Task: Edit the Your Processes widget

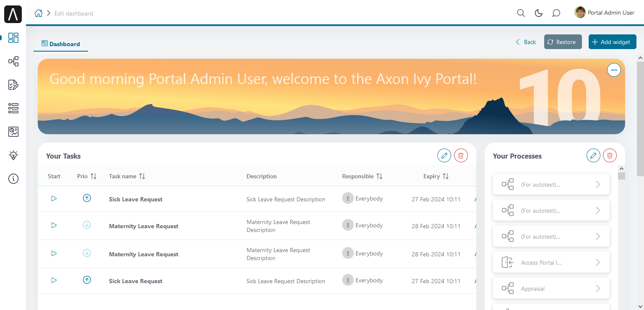Action: (x=593, y=156)
